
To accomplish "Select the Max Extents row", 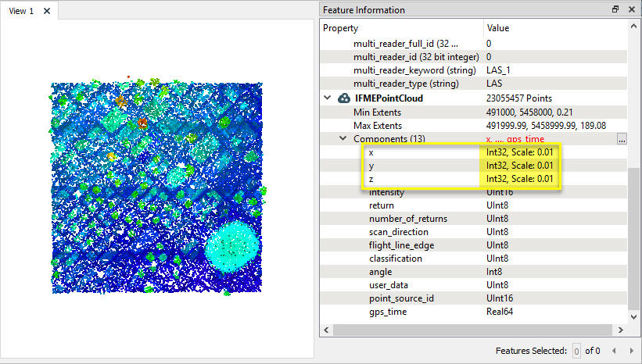I will (473, 126).
